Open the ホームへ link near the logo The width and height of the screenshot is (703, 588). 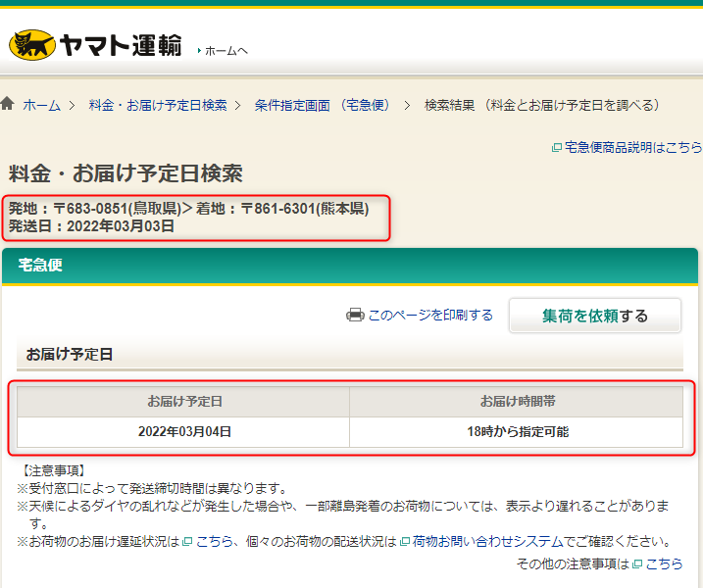click(226, 50)
